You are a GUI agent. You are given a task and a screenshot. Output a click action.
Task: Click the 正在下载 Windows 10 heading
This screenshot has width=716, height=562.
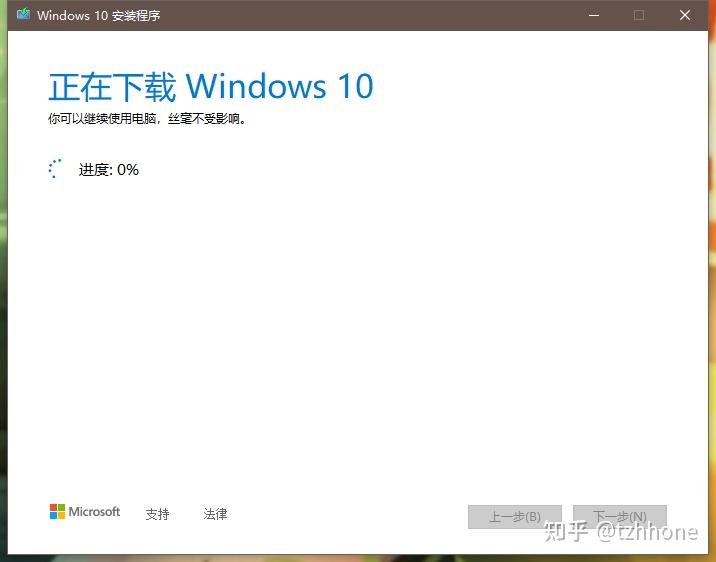pyautogui.click(x=211, y=86)
